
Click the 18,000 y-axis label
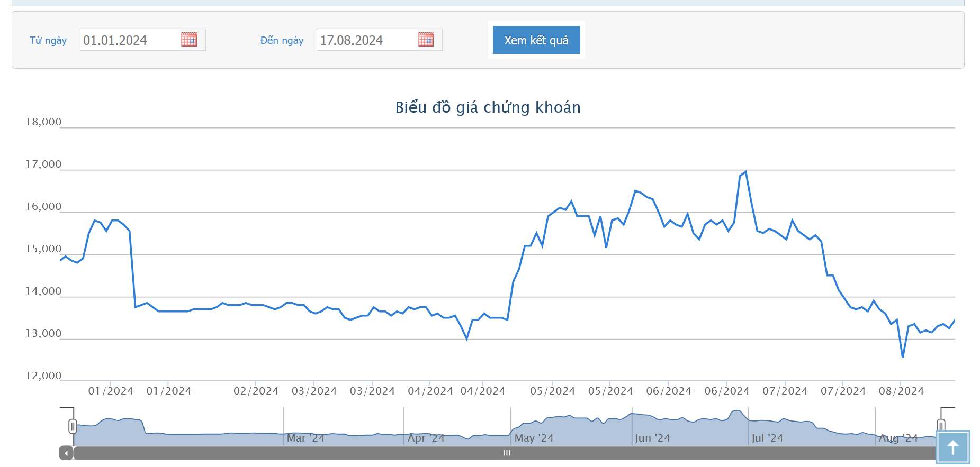tap(44, 122)
